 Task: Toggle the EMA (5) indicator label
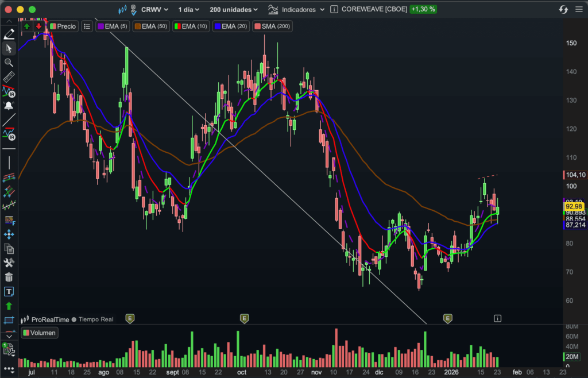click(113, 26)
